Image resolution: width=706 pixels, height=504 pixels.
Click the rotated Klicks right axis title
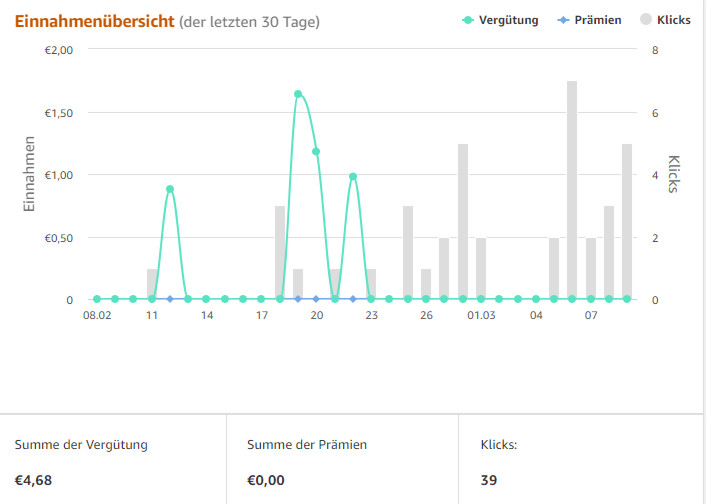(x=673, y=174)
